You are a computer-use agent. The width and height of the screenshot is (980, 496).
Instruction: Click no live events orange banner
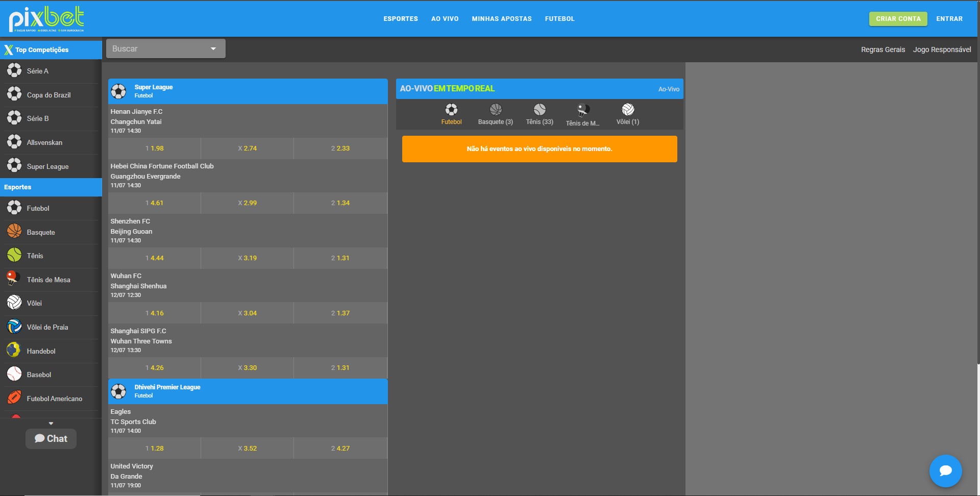(540, 149)
